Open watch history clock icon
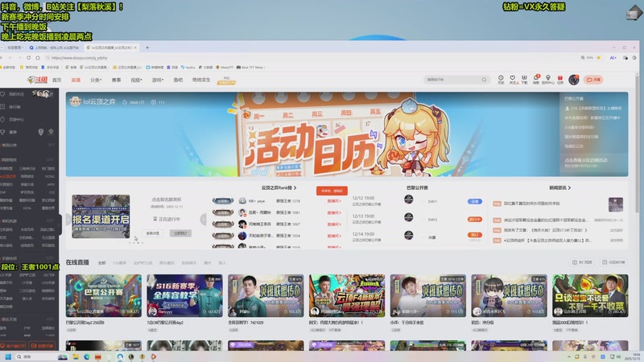The image size is (644, 362). [x=501, y=80]
